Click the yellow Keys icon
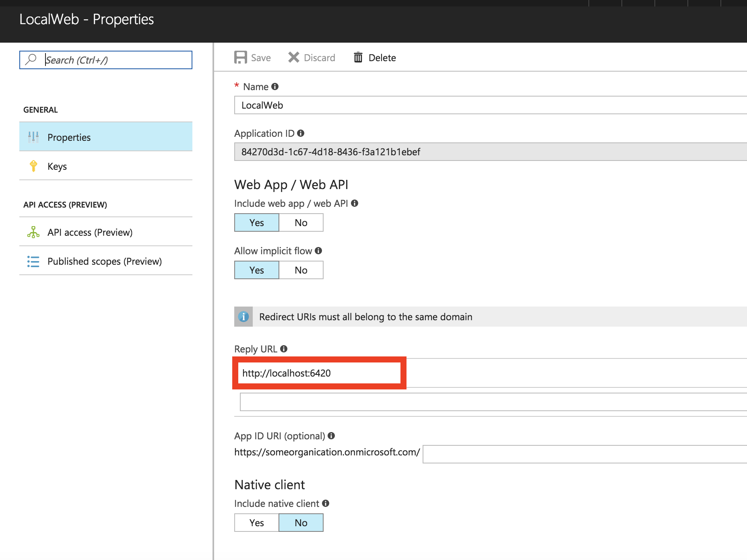Image resolution: width=747 pixels, height=560 pixels. (33, 166)
